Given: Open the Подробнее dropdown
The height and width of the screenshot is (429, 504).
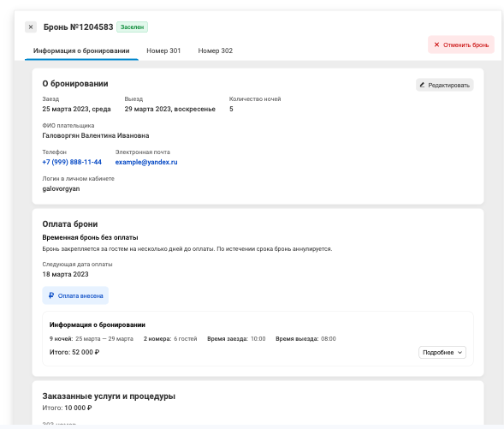Looking at the screenshot, I should click(x=442, y=353).
